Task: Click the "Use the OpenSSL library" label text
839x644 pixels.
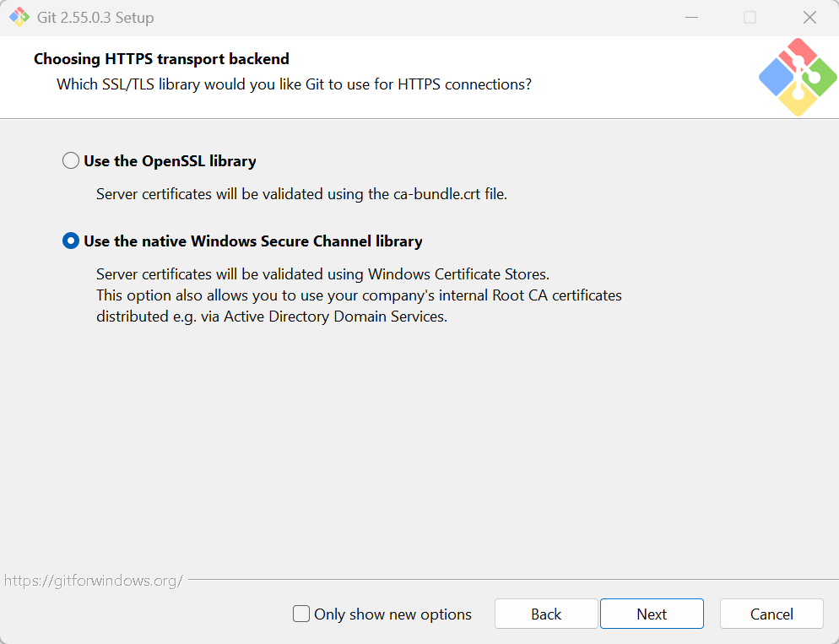Action: (171, 161)
